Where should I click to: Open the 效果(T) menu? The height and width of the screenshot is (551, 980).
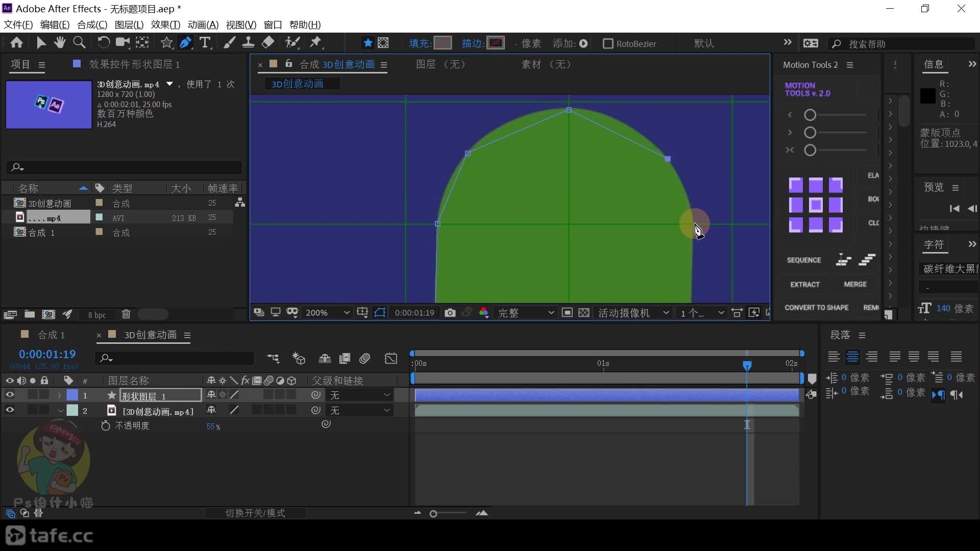pos(165,24)
